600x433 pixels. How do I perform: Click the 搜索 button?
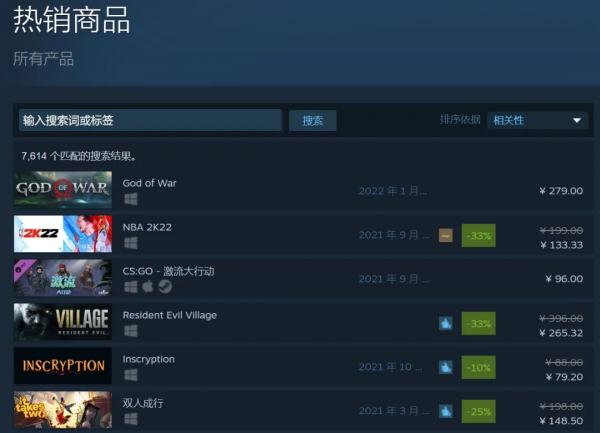coord(313,120)
